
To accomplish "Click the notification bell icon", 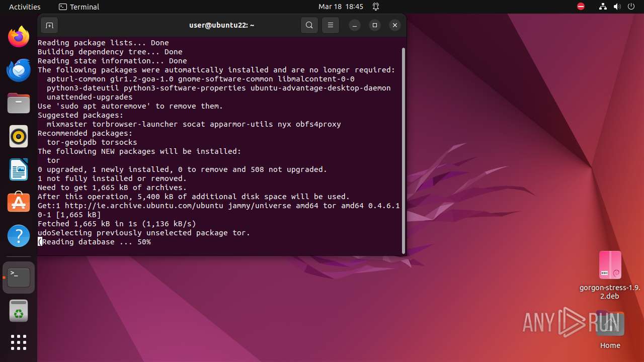I will pos(376,7).
